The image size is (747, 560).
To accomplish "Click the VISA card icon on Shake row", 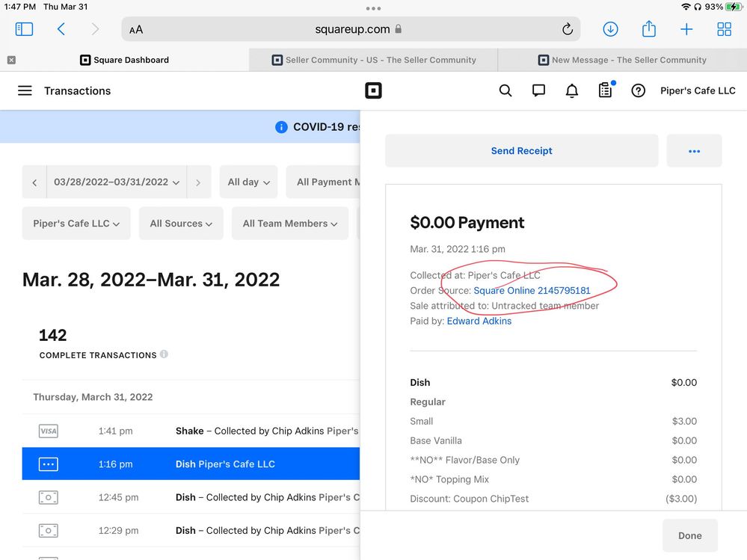I will tap(48, 431).
